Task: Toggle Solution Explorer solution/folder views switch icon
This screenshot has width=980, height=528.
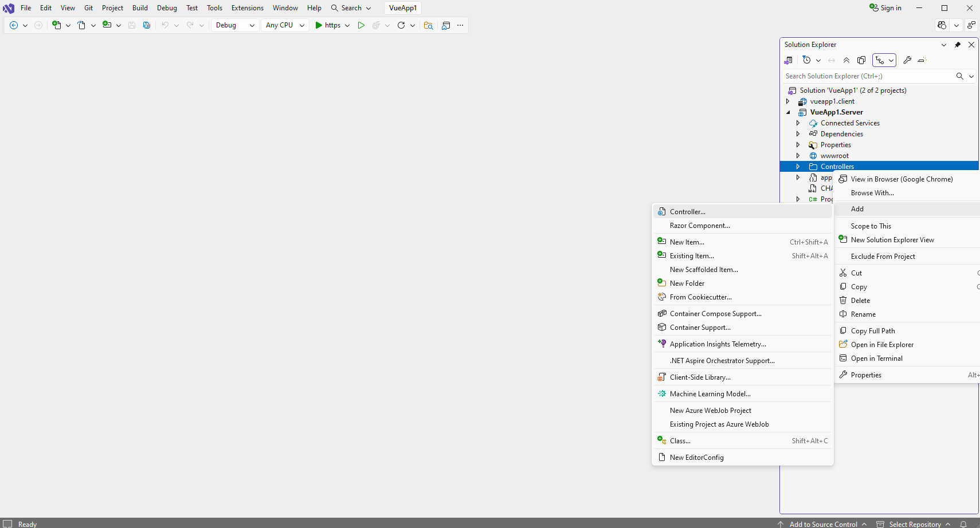Action: (789, 60)
